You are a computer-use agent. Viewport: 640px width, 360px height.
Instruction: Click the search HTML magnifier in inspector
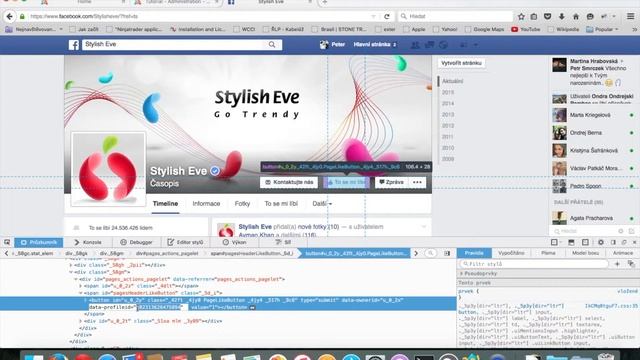430,253
